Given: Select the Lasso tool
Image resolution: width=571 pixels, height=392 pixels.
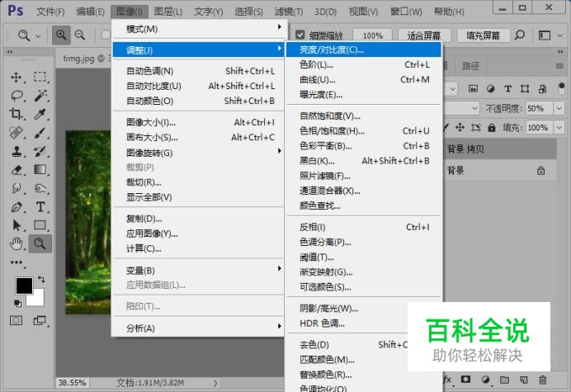Looking at the screenshot, I should (17, 96).
